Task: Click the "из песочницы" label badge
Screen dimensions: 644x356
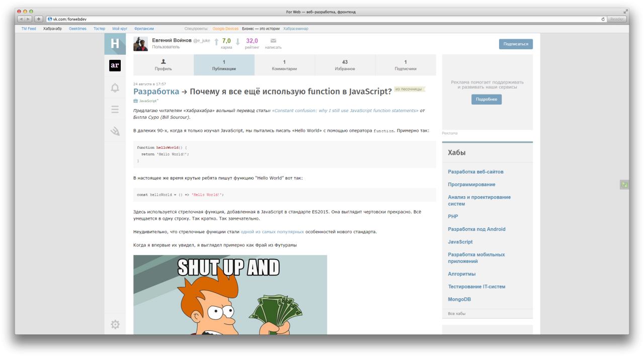Action: (410, 89)
